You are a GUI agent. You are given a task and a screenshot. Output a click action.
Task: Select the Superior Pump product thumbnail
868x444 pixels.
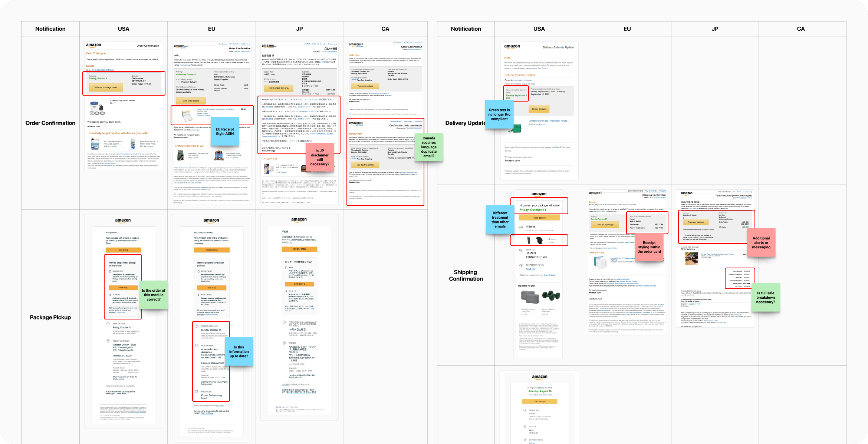[x=97, y=108]
